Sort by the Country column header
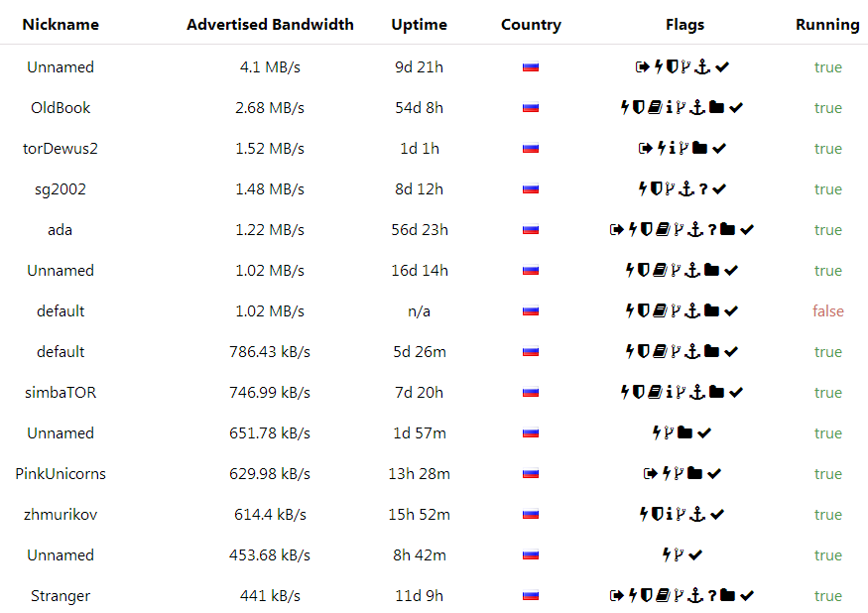This screenshot has height=613, width=868. (531, 25)
